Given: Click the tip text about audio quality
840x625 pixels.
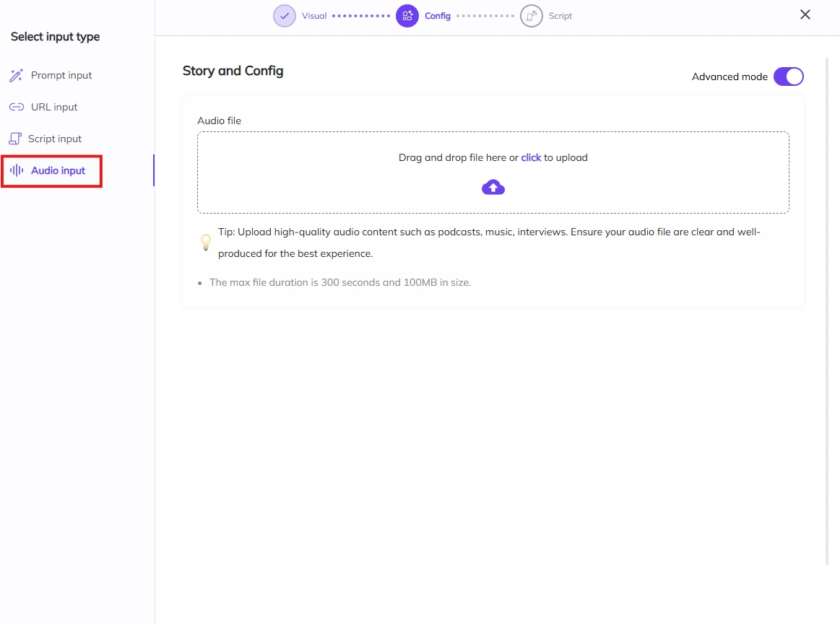Looking at the screenshot, I should coord(489,242).
